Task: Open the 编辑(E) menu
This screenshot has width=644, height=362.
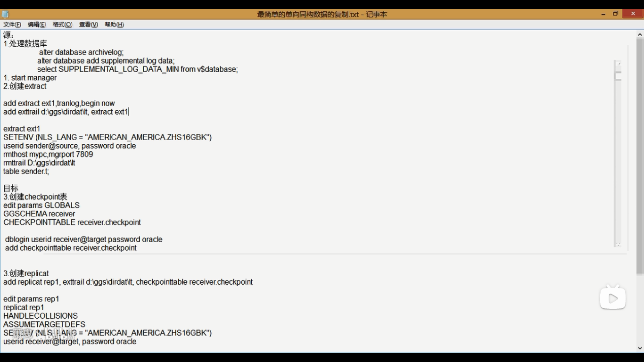Action: [37, 25]
